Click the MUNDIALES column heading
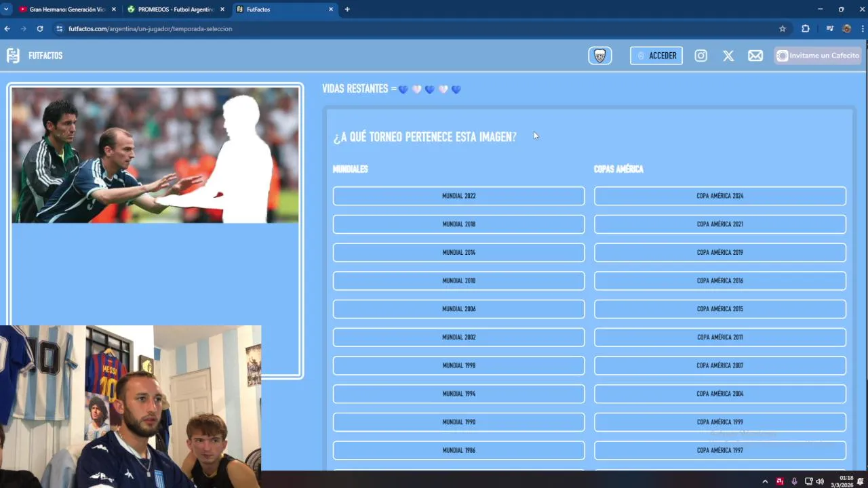Screen dimensions: 868x488 pos(351,169)
